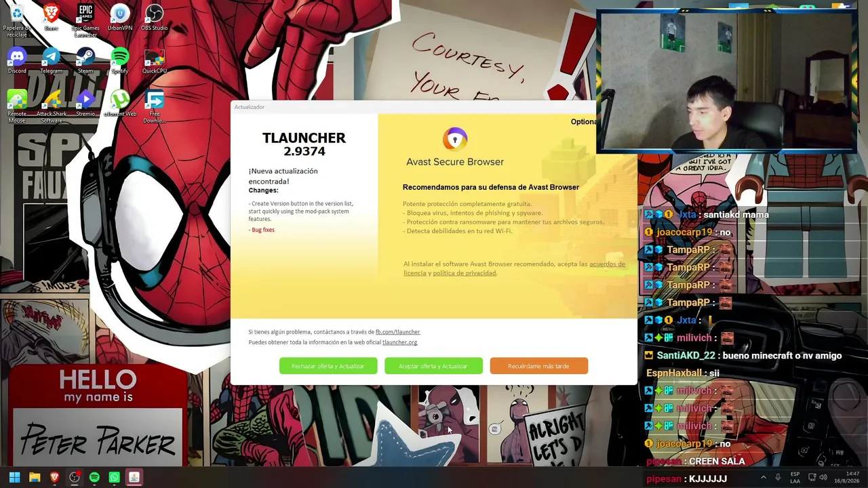Open the QuickCPU desktop shortcut
Screen dimensions: 868x488
click(x=154, y=61)
